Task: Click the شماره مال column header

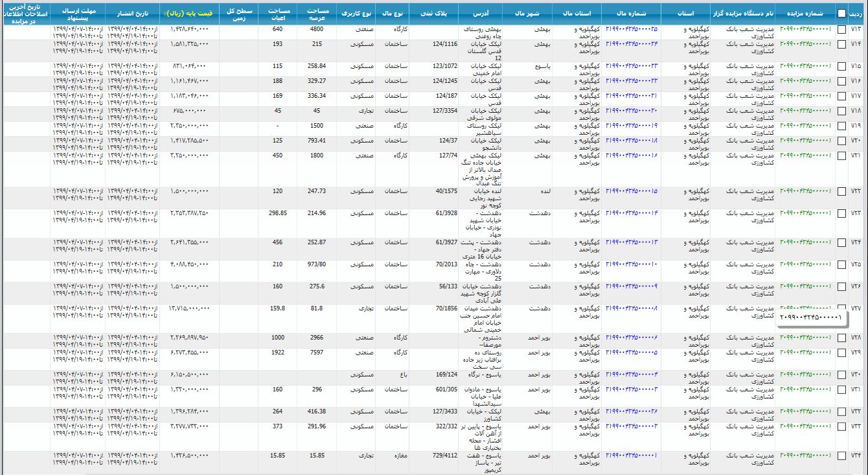Action: pos(632,14)
